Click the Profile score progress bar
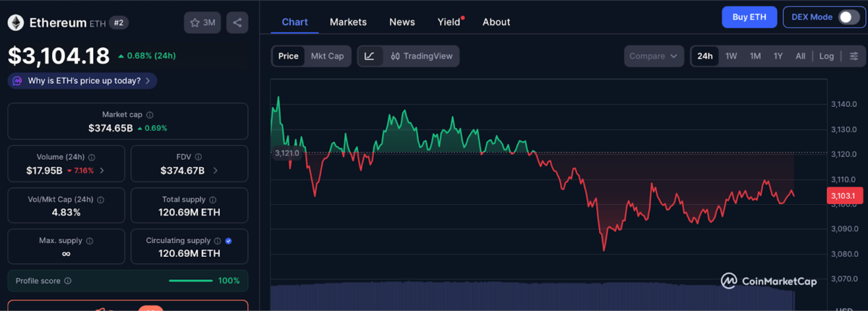The image size is (868, 311). point(190,281)
